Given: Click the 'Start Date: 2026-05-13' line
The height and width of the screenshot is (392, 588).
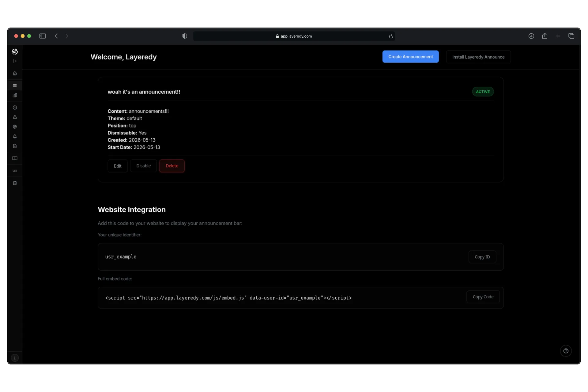Looking at the screenshot, I should click(x=134, y=147).
